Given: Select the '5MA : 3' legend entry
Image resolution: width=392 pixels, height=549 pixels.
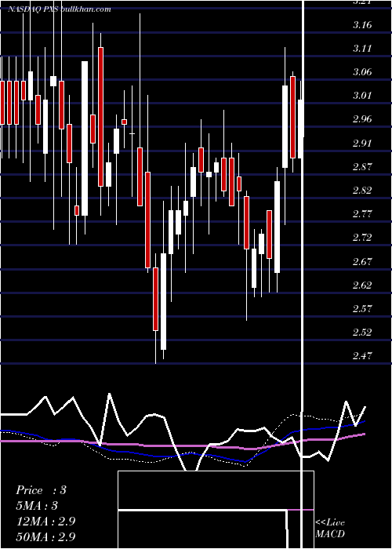Looking at the screenshot, I should (37, 506).
